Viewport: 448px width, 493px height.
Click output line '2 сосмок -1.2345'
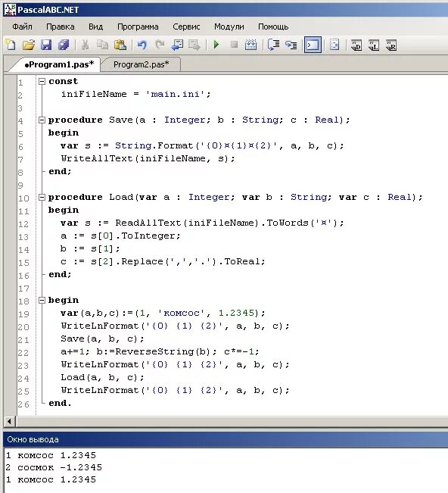[54, 467]
